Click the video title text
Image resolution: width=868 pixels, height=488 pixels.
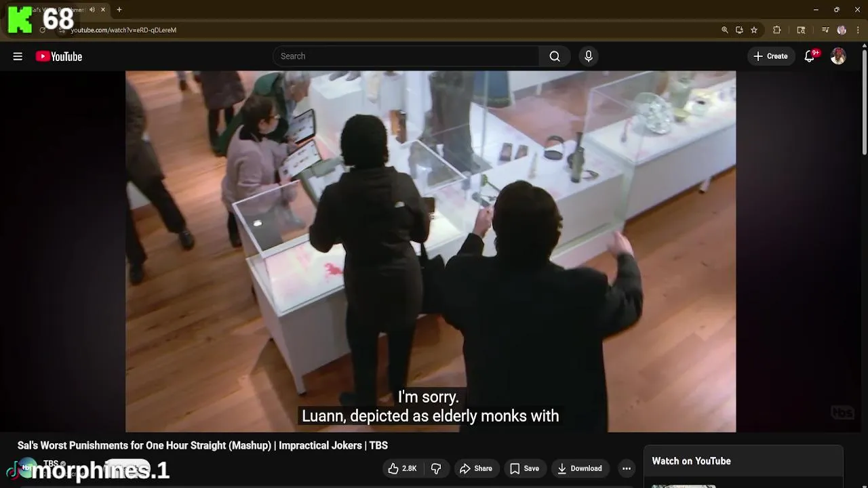203,445
